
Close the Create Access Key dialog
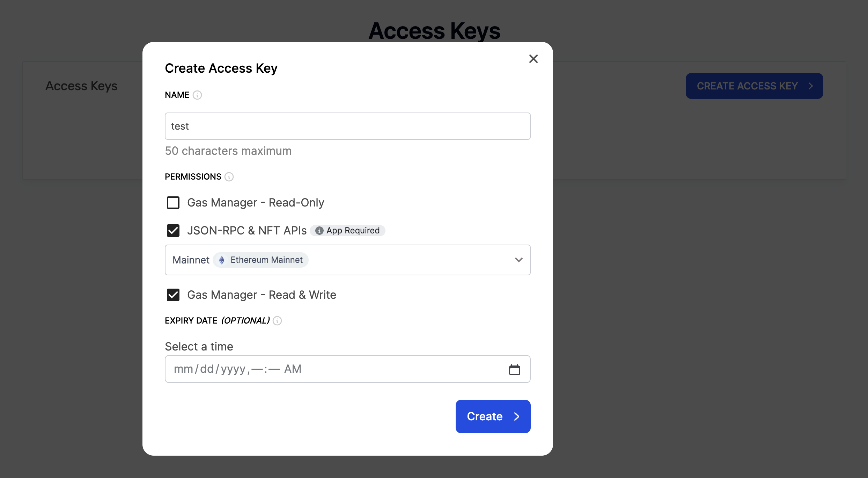tap(533, 59)
